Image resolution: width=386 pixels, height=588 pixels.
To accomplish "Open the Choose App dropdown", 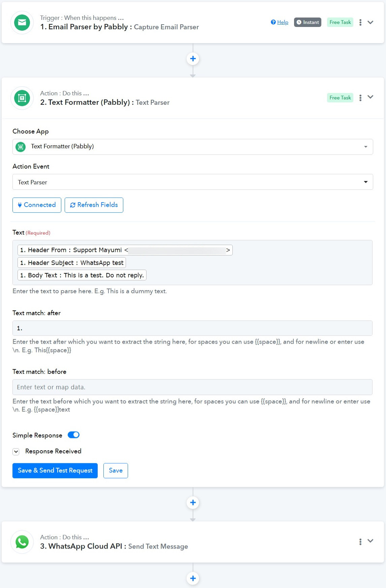I will click(x=193, y=147).
